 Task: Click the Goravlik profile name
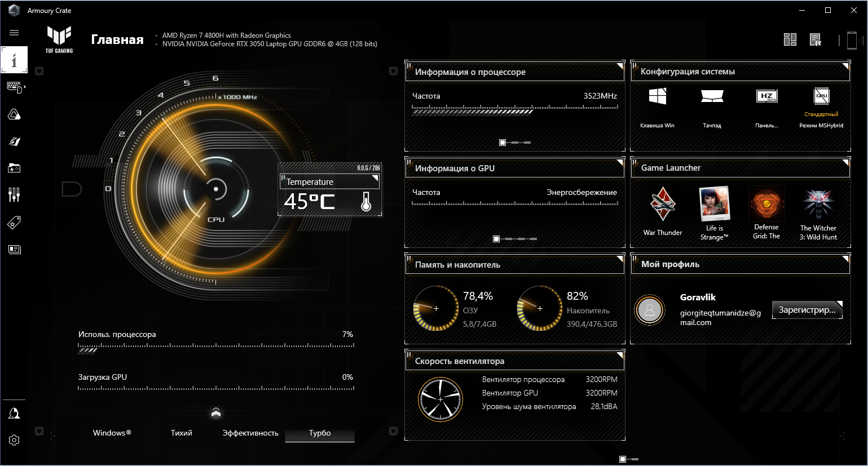click(x=698, y=297)
